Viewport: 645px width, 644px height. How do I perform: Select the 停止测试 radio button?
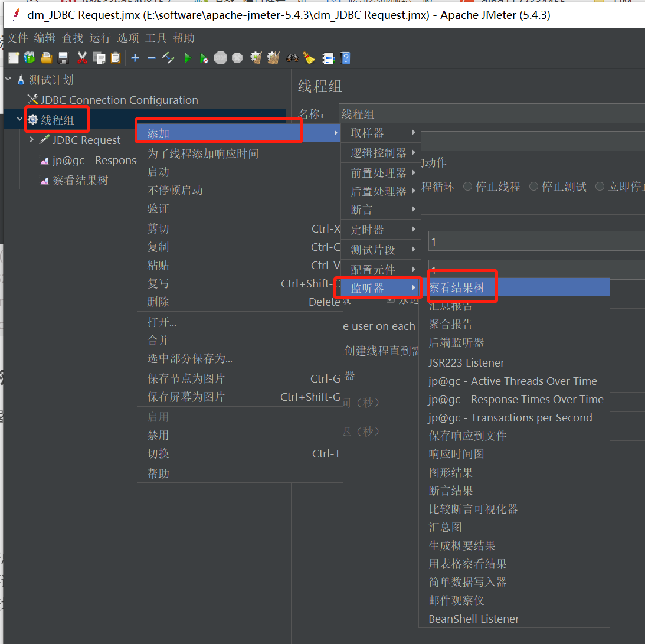[533, 187]
